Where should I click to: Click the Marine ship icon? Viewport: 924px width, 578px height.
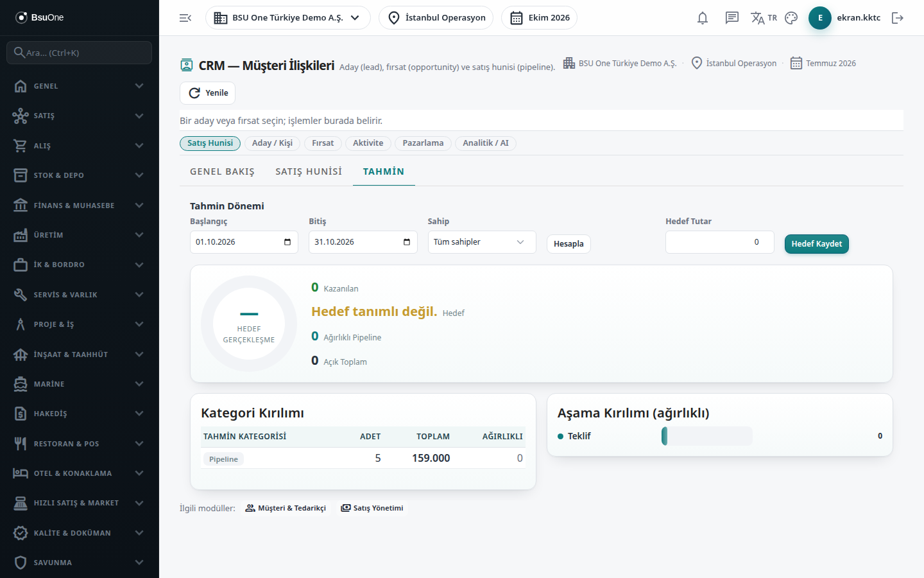21,384
